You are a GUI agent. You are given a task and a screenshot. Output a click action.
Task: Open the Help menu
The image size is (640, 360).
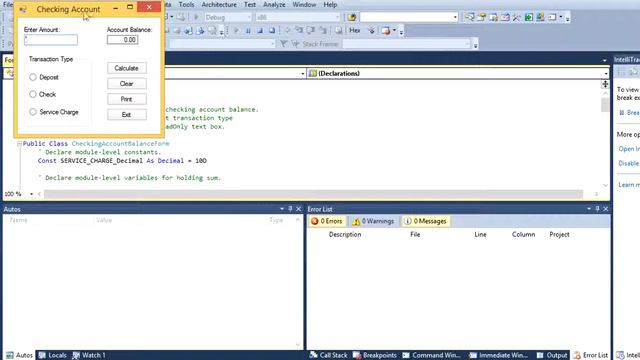[x=330, y=4]
